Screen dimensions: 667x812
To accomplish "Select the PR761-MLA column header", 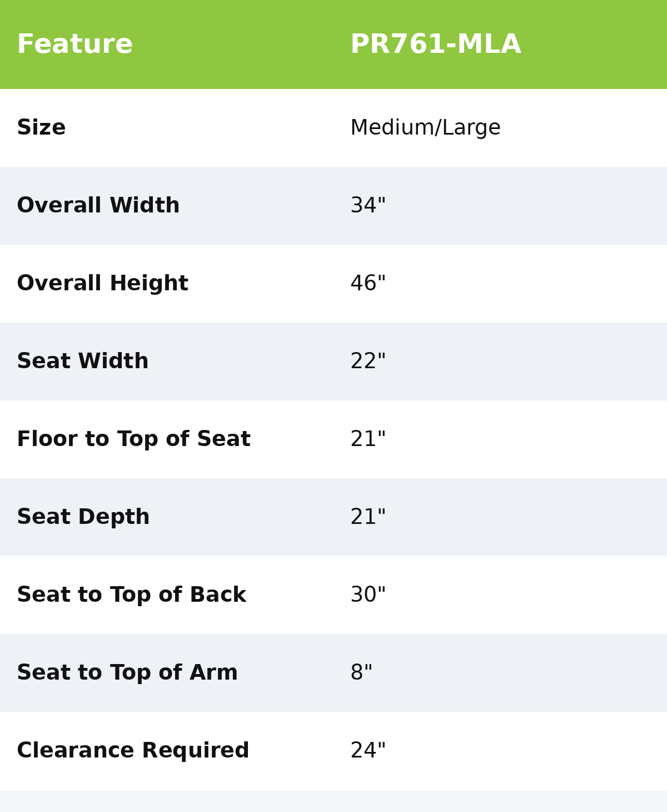I will click(435, 45).
